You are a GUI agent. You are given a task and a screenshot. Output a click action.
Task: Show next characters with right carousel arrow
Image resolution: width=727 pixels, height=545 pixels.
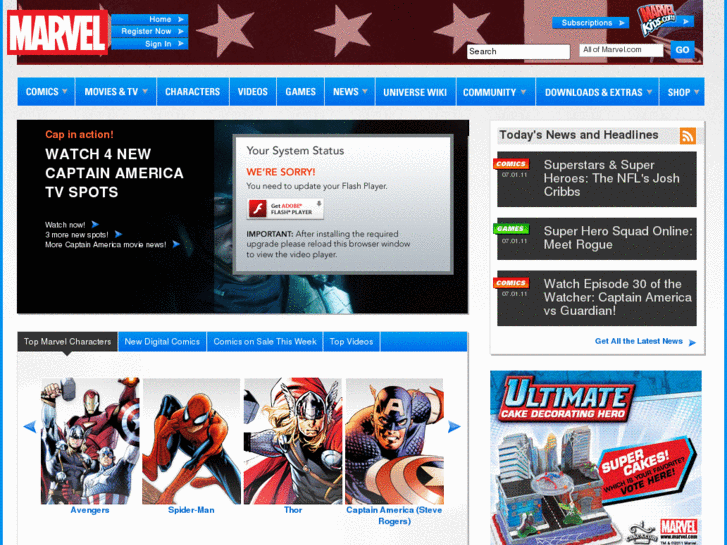(454, 427)
